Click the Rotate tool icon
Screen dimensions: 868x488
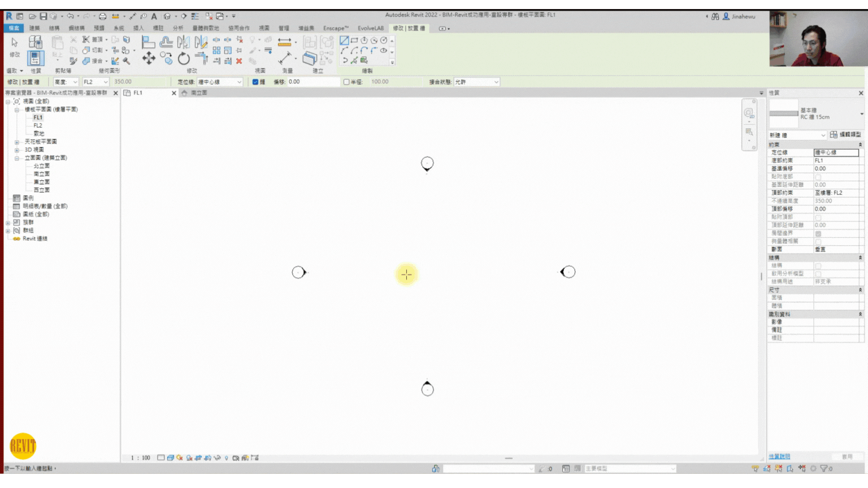click(184, 58)
